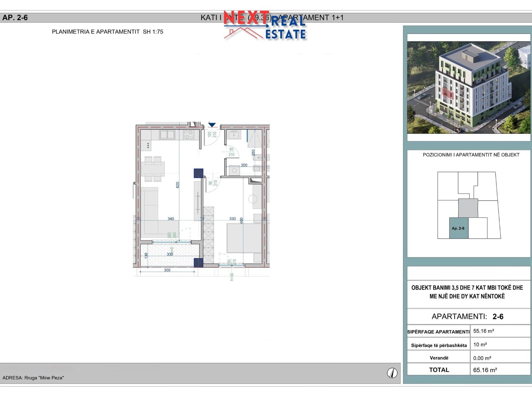This screenshot has width=532, height=399.
Task: Click 'POZICIONIMI I APARTAMENTIT NË OBJEKT' heading
Action: tap(471, 155)
